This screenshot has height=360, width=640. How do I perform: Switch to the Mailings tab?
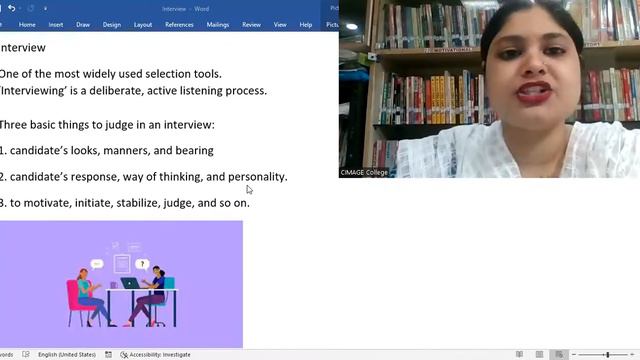pos(218,24)
